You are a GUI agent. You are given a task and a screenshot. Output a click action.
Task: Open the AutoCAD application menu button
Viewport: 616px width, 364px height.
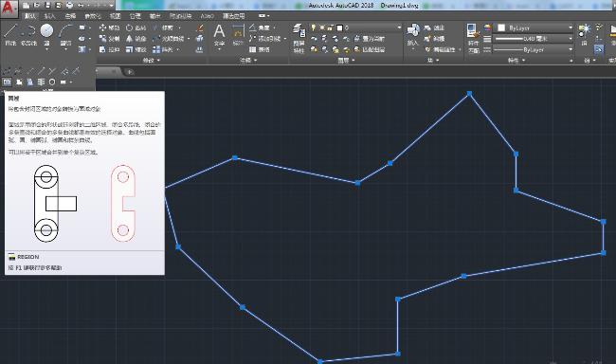pos(9,8)
